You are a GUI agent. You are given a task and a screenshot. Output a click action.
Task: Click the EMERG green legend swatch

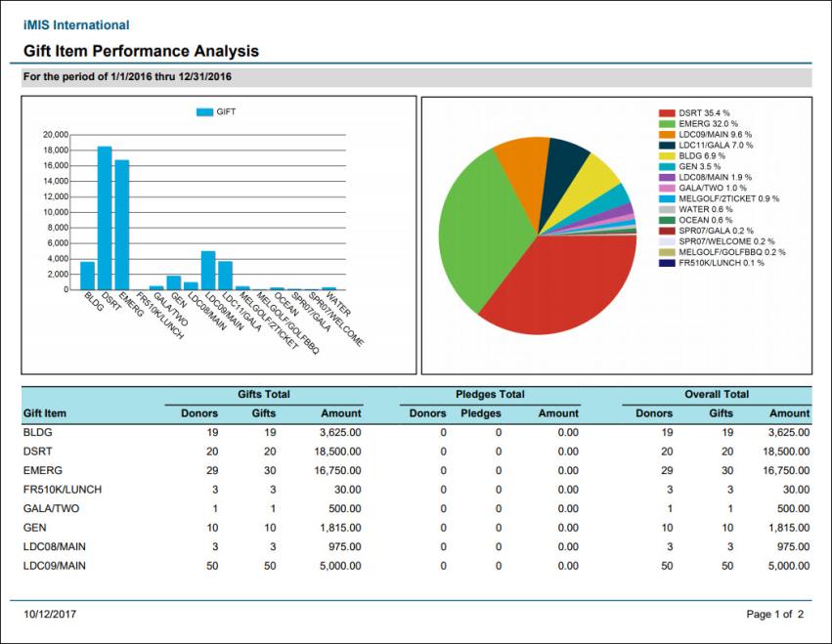click(x=667, y=123)
